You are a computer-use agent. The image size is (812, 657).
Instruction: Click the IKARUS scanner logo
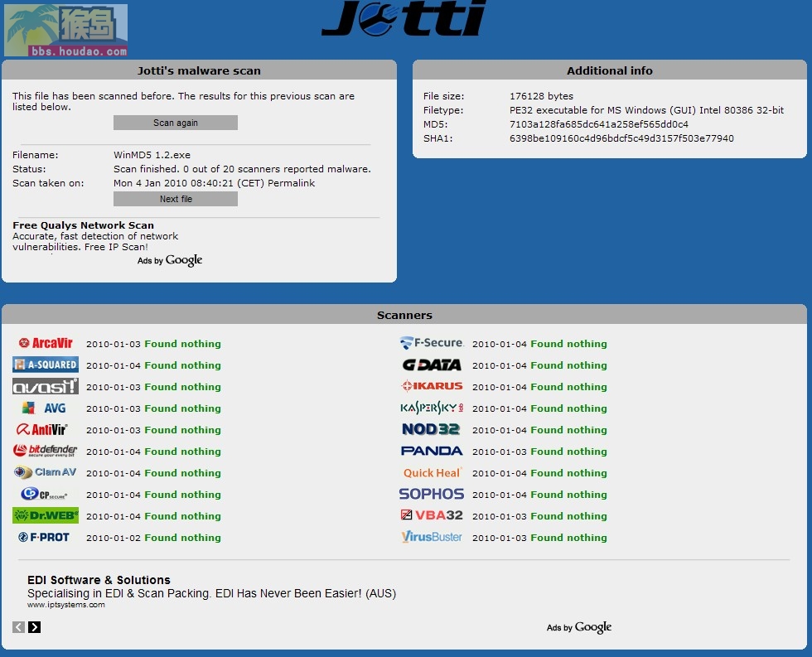point(432,386)
